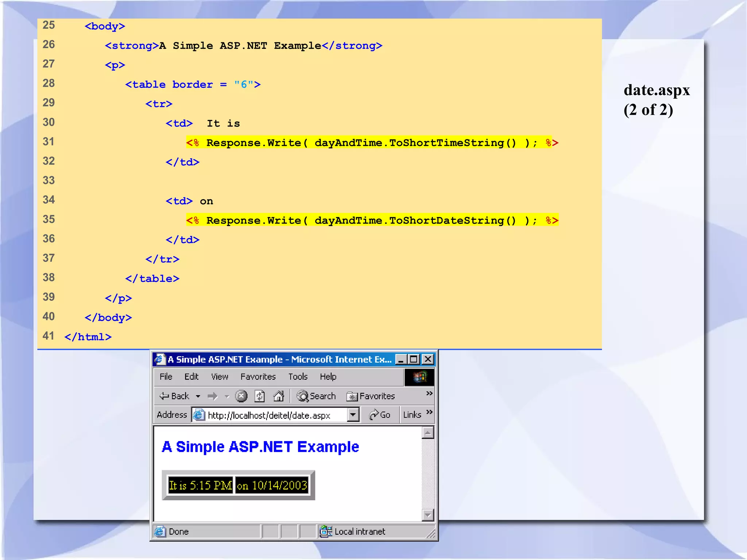Expand the toolbar overflow chevron

coord(429,393)
